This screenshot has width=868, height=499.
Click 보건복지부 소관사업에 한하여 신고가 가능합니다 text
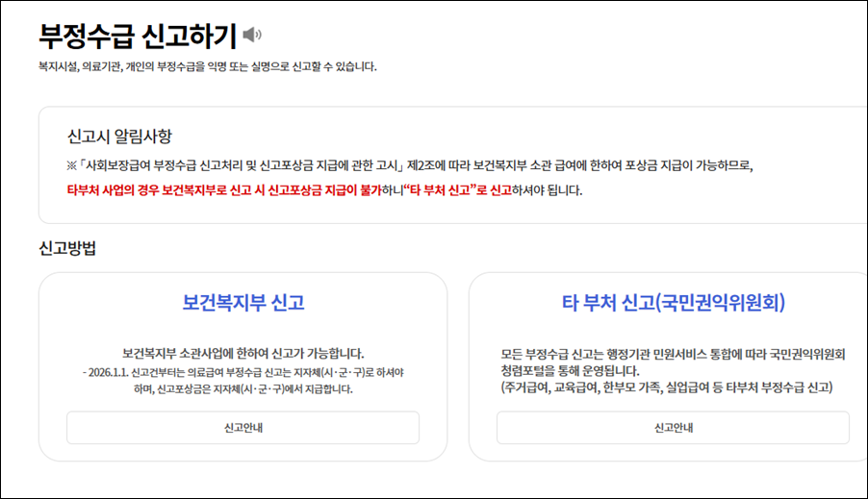coord(243,354)
